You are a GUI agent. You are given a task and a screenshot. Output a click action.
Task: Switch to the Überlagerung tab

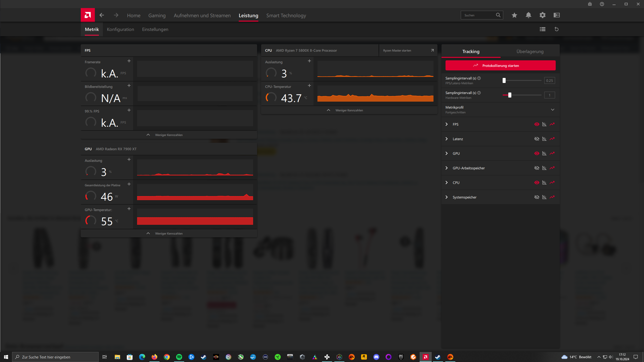(x=530, y=52)
